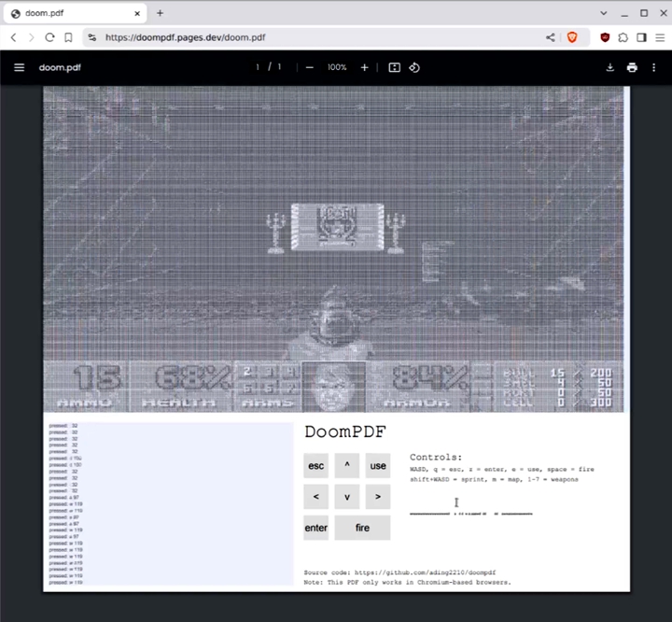Viewport: 672px width, 622px height.
Task: Click the left < move button
Action: coord(315,496)
